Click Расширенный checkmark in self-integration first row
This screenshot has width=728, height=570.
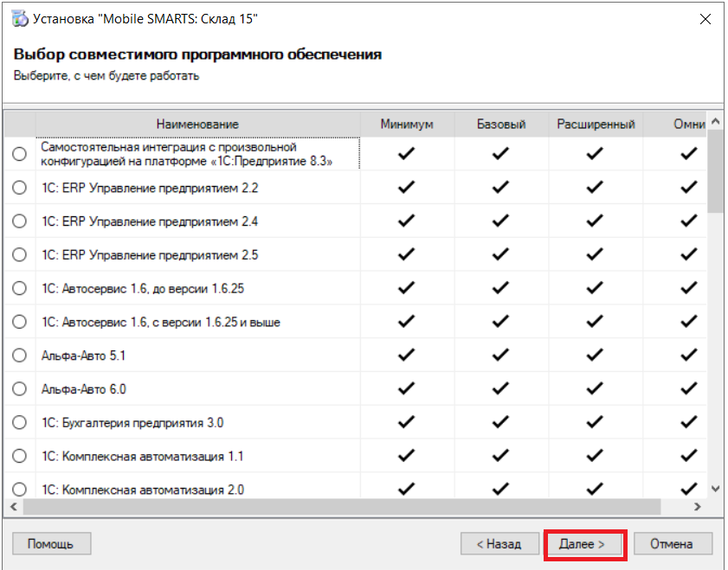click(595, 153)
